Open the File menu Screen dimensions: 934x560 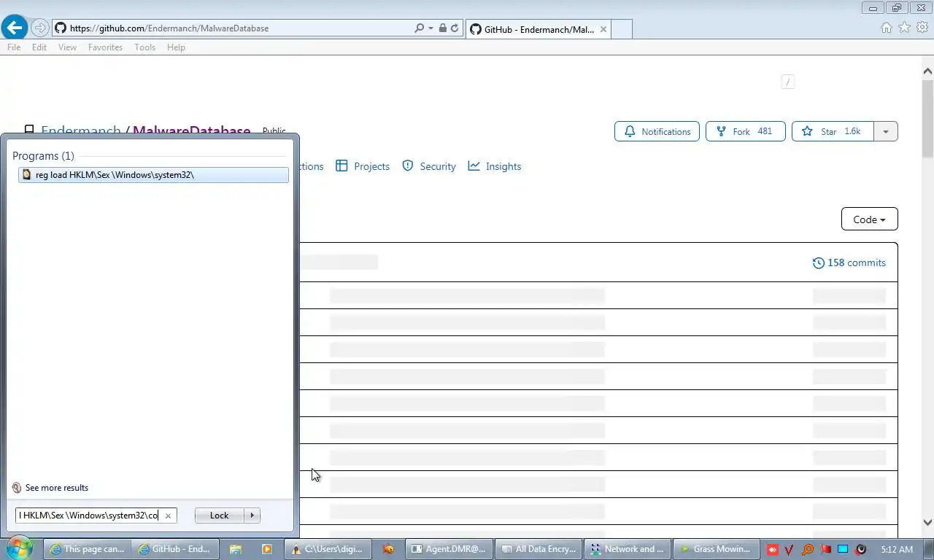[x=14, y=47]
